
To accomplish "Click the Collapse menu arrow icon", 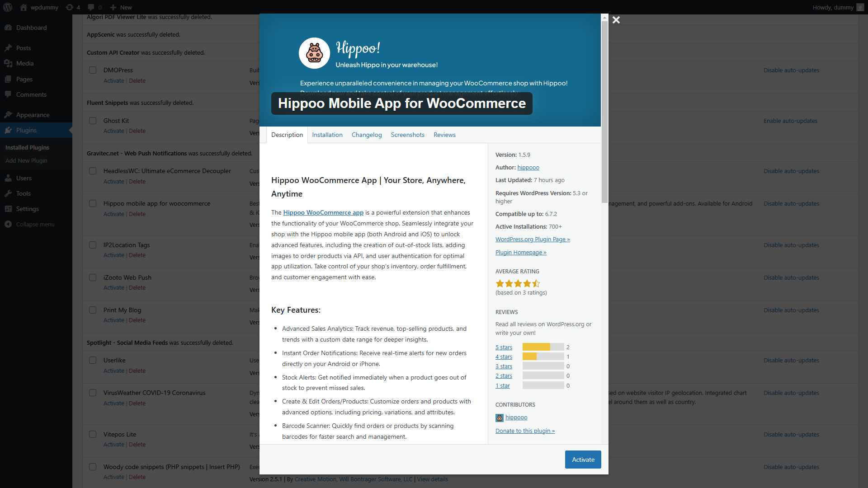I will click(8, 224).
